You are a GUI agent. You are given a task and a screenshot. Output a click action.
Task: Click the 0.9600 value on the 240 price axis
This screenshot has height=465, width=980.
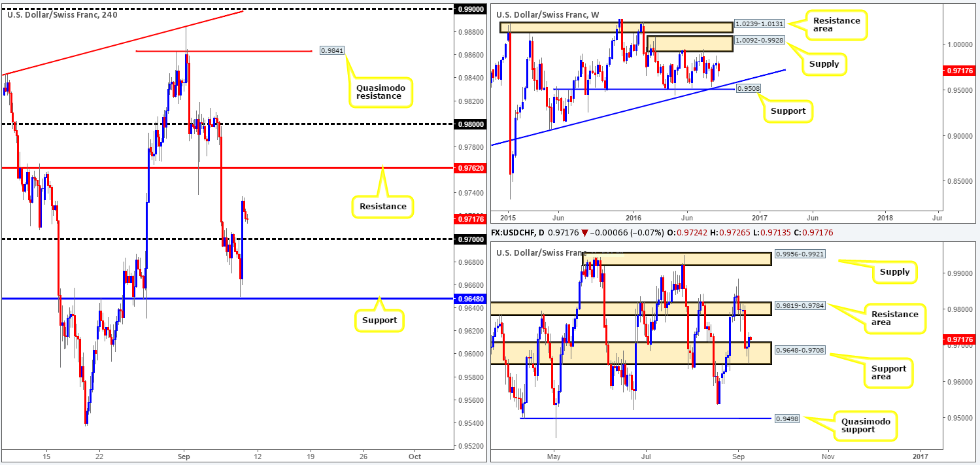(x=471, y=354)
